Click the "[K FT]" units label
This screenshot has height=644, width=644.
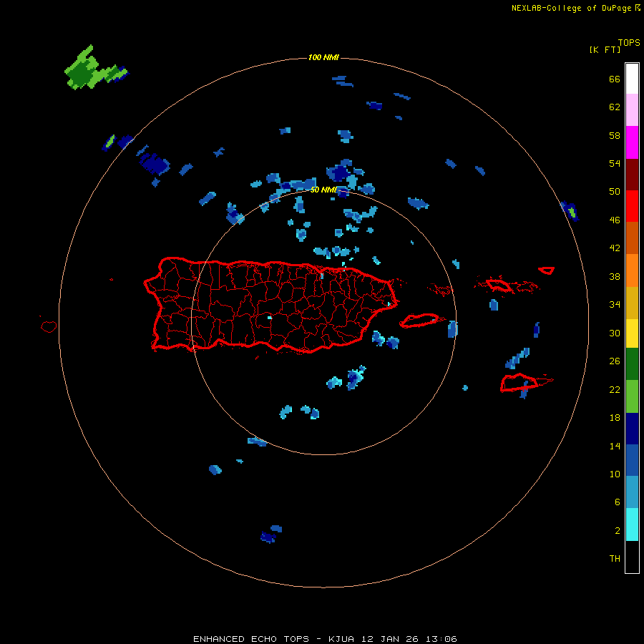click(605, 50)
